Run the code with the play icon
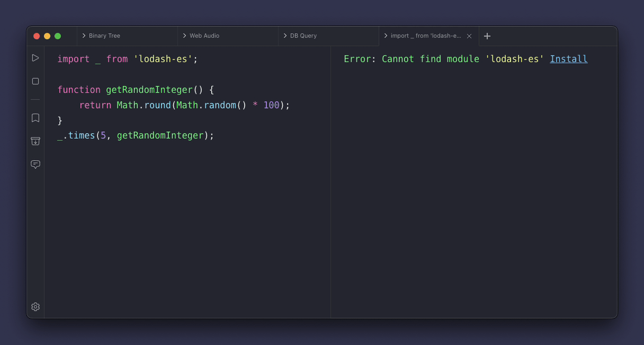Image resolution: width=644 pixels, height=345 pixels. pyautogui.click(x=35, y=58)
